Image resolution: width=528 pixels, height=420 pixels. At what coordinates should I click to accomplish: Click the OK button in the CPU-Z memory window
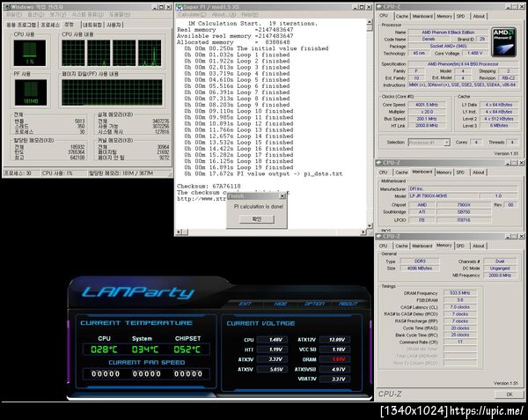click(x=510, y=394)
